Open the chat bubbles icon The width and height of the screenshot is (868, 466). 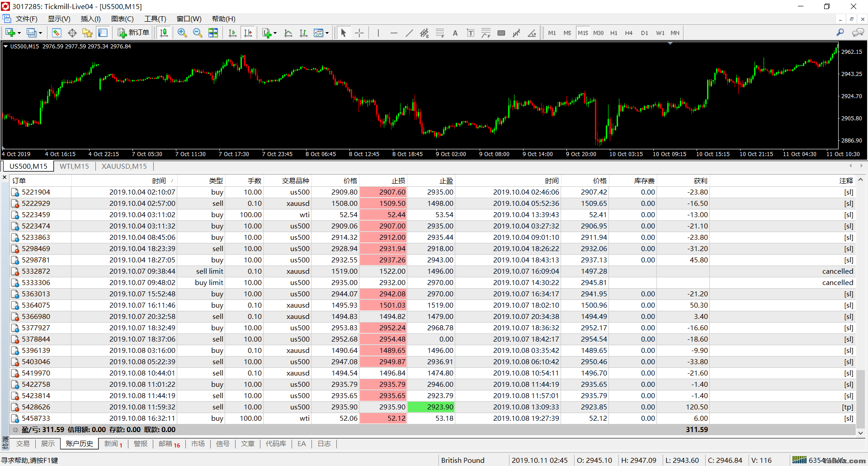[858, 33]
